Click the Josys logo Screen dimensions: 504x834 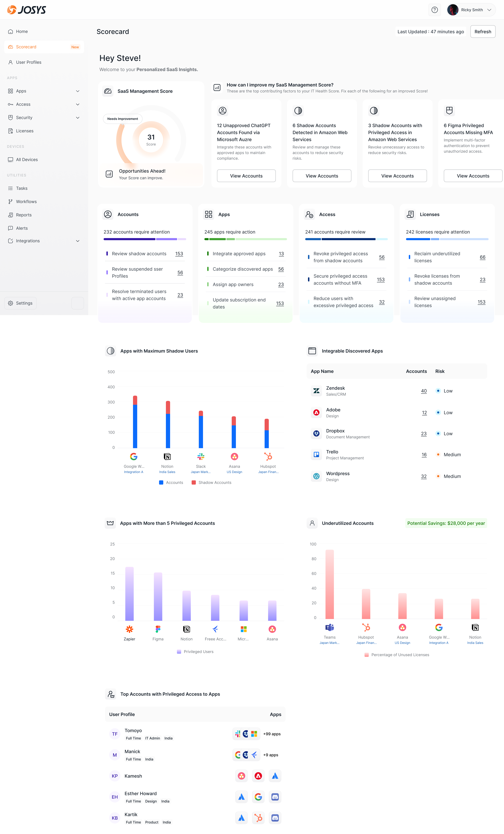pyautogui.click(x=26, y=10)
